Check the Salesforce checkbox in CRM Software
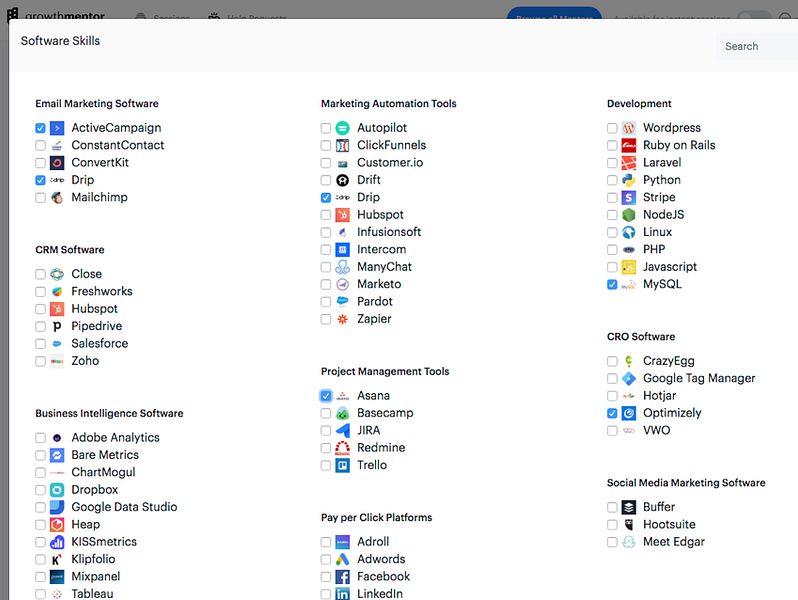This screenshot has height=600, width=798. pos(40,344)
